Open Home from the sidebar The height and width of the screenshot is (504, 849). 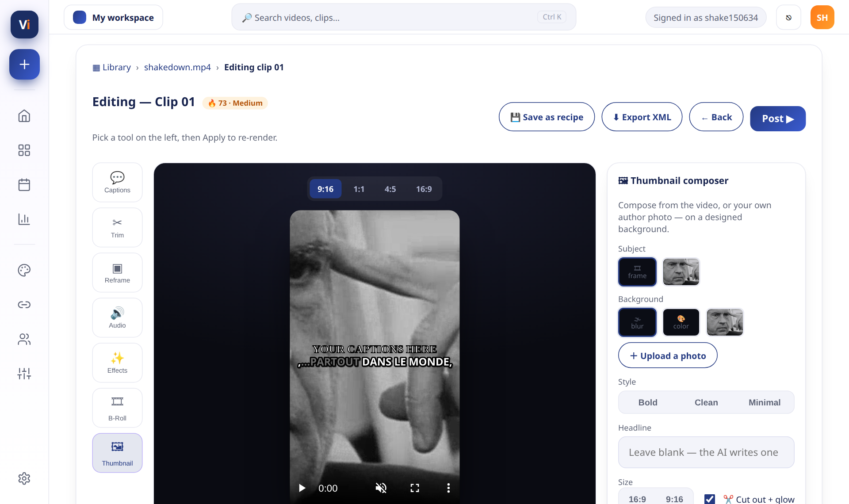pos(24,116)
